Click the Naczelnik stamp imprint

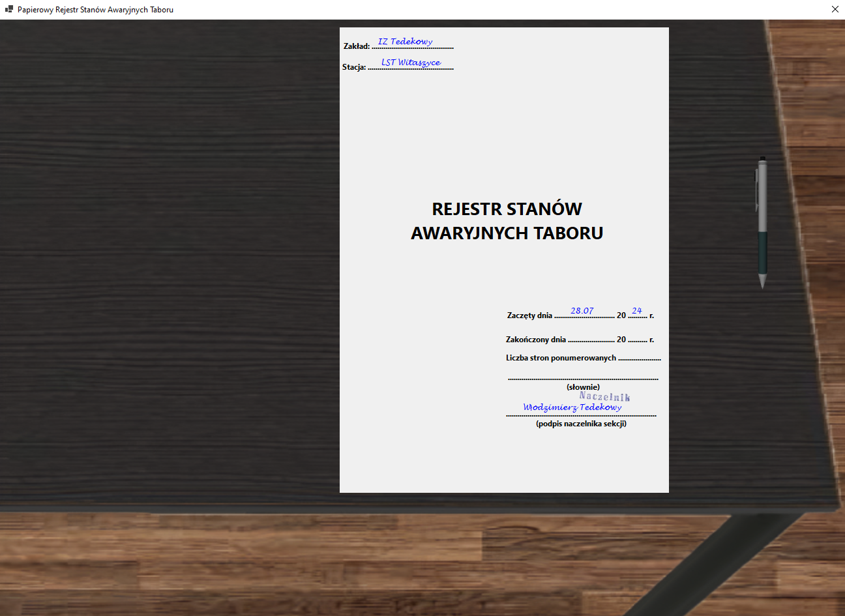[x=604, y=396]
